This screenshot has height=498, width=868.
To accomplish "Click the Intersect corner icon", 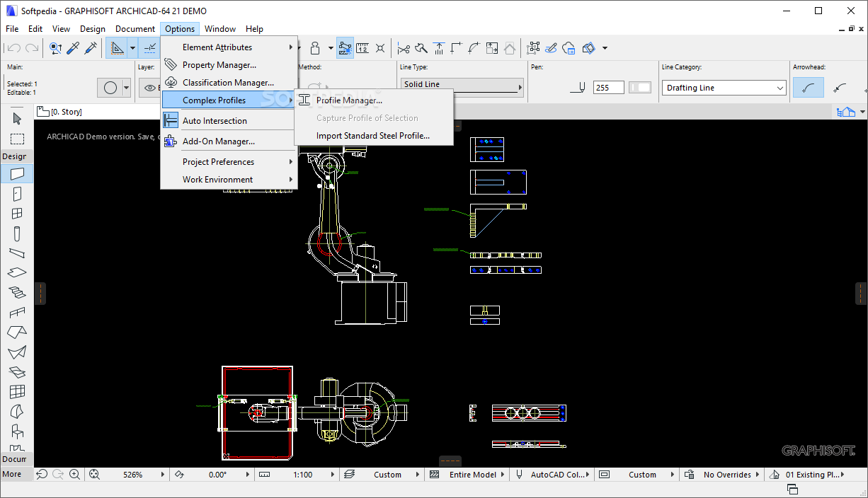I will click(457, 48).
